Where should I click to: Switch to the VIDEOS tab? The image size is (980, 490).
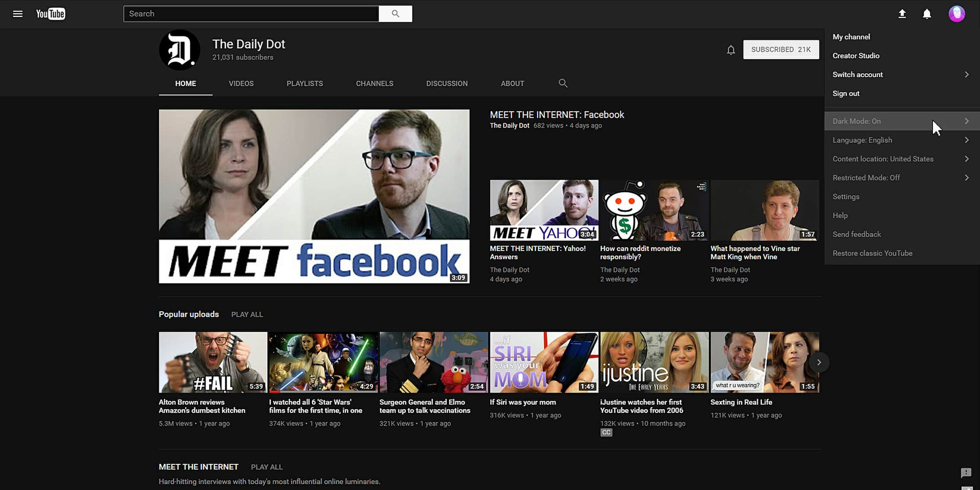(x=241, y=83)
